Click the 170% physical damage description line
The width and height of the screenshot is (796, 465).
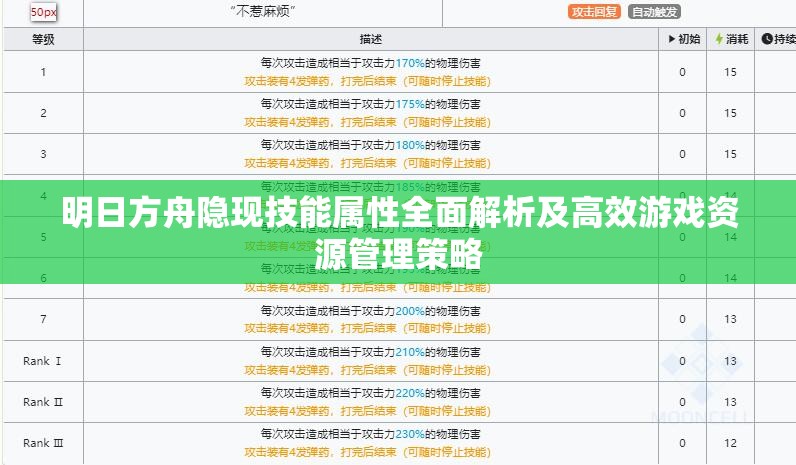[x=371, y=63]
